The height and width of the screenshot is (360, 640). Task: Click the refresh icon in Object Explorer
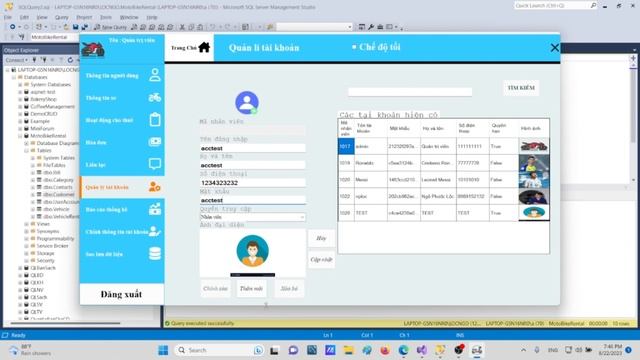tap(70, 60)
